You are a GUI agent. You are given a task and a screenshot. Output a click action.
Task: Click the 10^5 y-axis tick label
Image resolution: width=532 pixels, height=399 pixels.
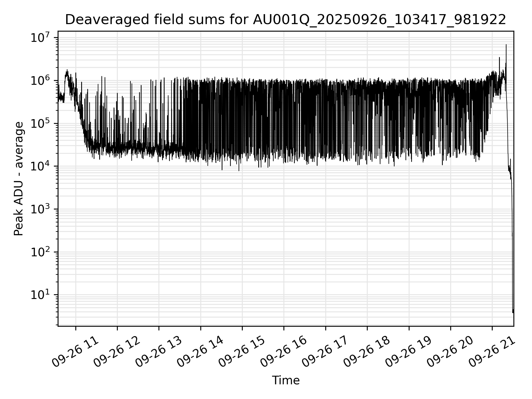40,124
